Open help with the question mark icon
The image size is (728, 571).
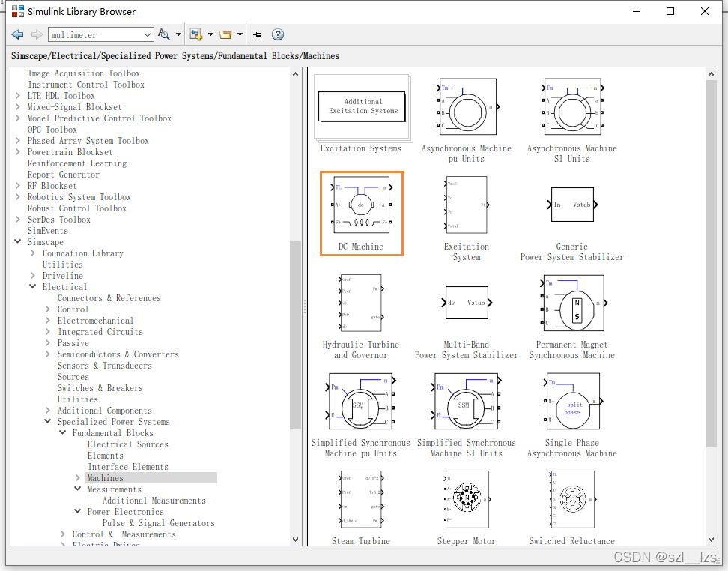point(278,35)
